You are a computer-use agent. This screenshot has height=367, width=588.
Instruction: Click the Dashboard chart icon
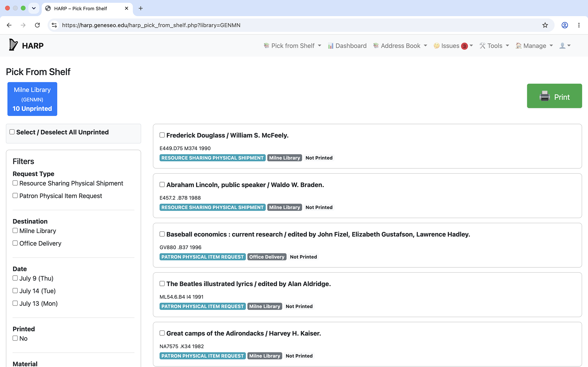click(x=331, y=46)
